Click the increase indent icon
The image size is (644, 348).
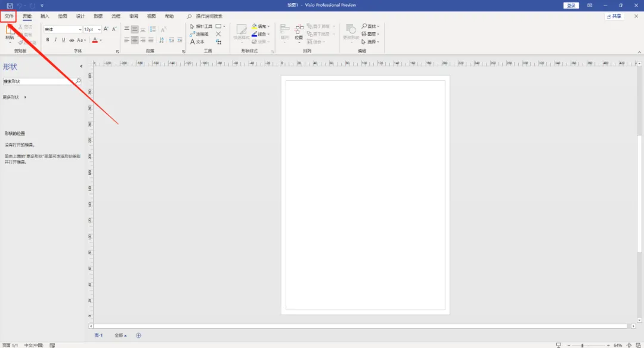[x=180, y=40]
